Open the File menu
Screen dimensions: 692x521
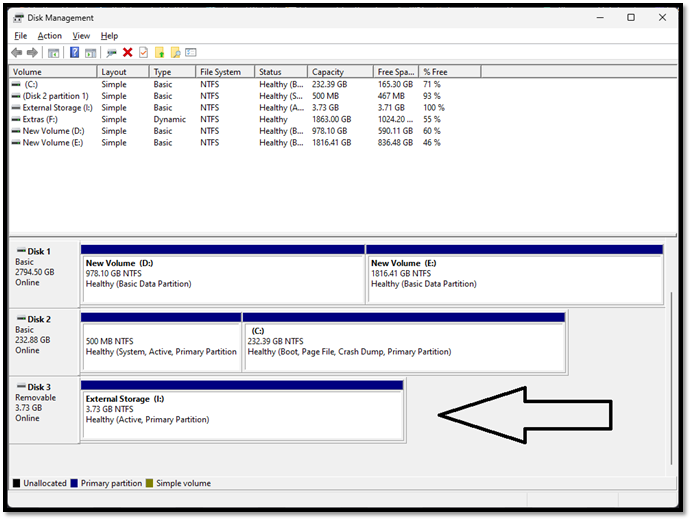click(x=20, y=36)
